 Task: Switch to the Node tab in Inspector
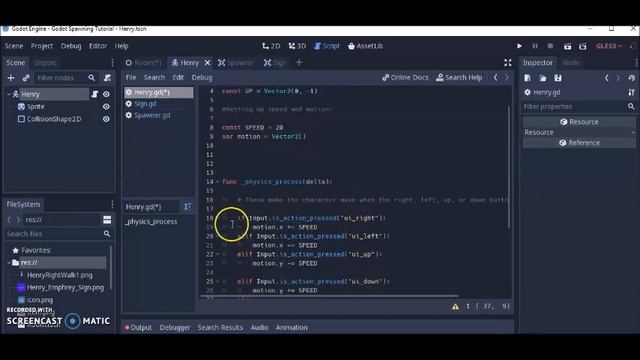571,62
